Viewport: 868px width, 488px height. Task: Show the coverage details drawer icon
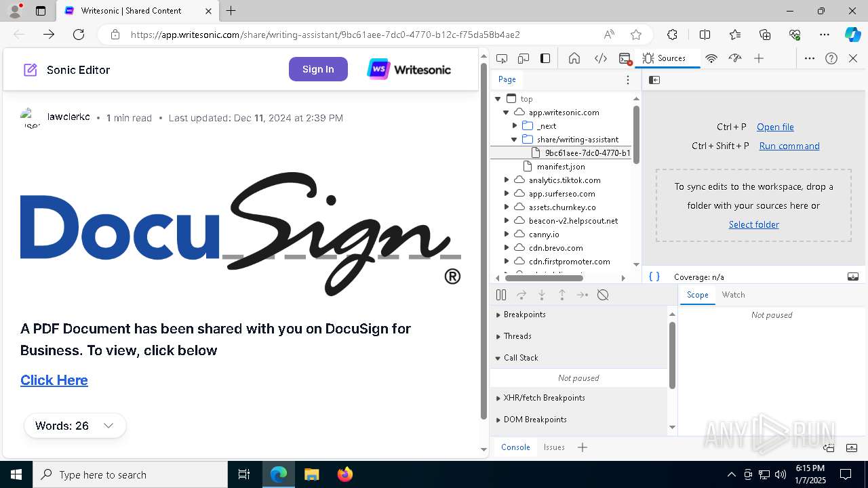853,277
